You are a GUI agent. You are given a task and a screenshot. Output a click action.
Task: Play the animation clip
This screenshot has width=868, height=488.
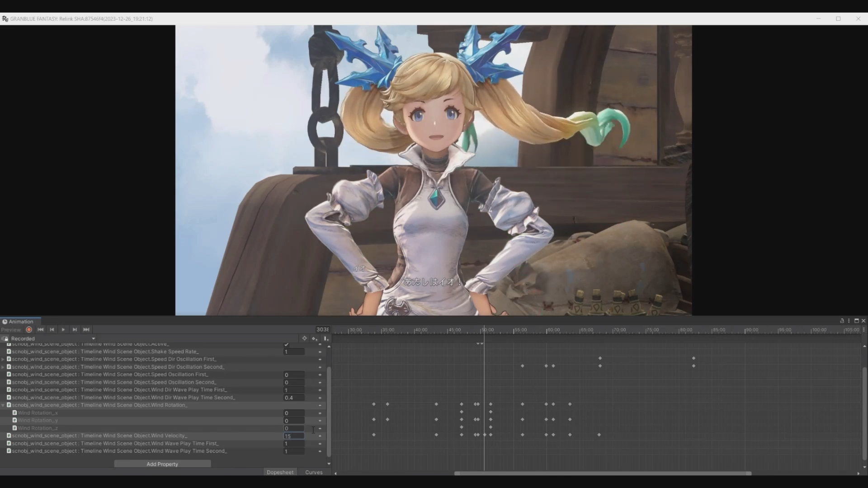click(63, 330)
